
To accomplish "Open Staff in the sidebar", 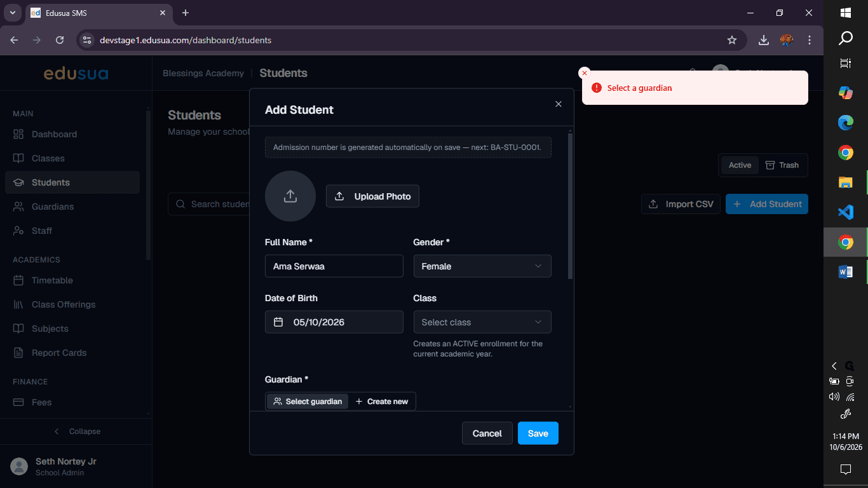I will 72,231.
